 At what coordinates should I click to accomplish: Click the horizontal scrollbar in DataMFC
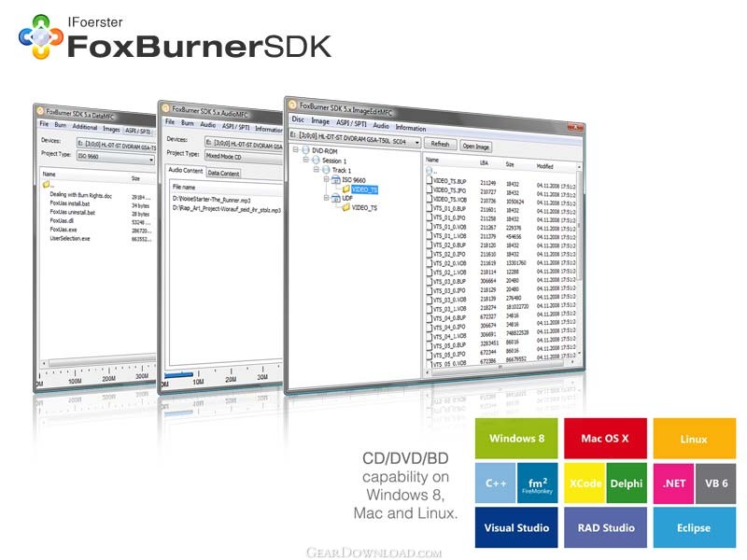(100, 360)
